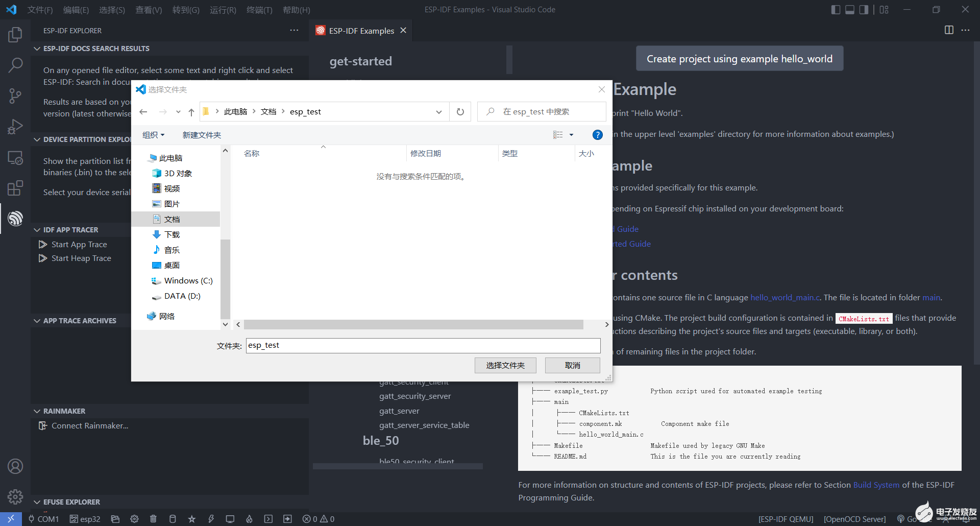980x526 pixels.
Task: Split the editor right
Action: click(x=949, y=30)
